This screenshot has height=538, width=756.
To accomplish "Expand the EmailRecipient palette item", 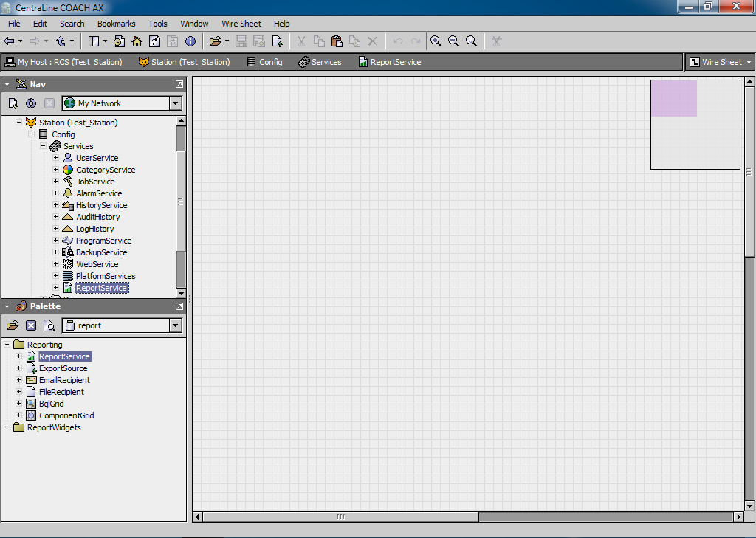I will point(18,380).
